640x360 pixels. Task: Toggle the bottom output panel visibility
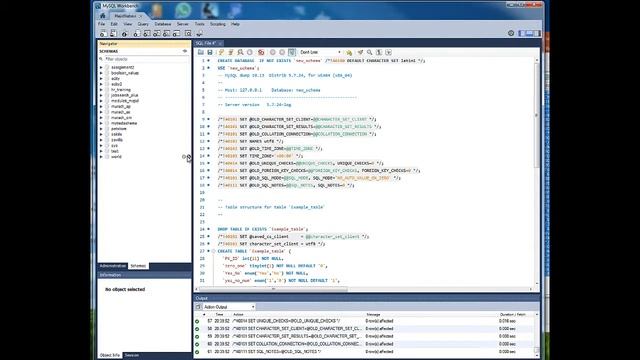point(529,33)
